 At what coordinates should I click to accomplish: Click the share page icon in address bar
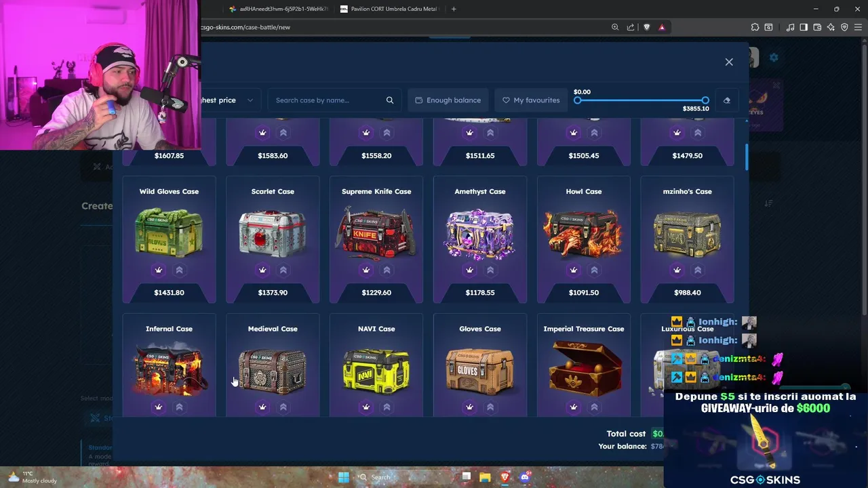click(x=631, y=27)
